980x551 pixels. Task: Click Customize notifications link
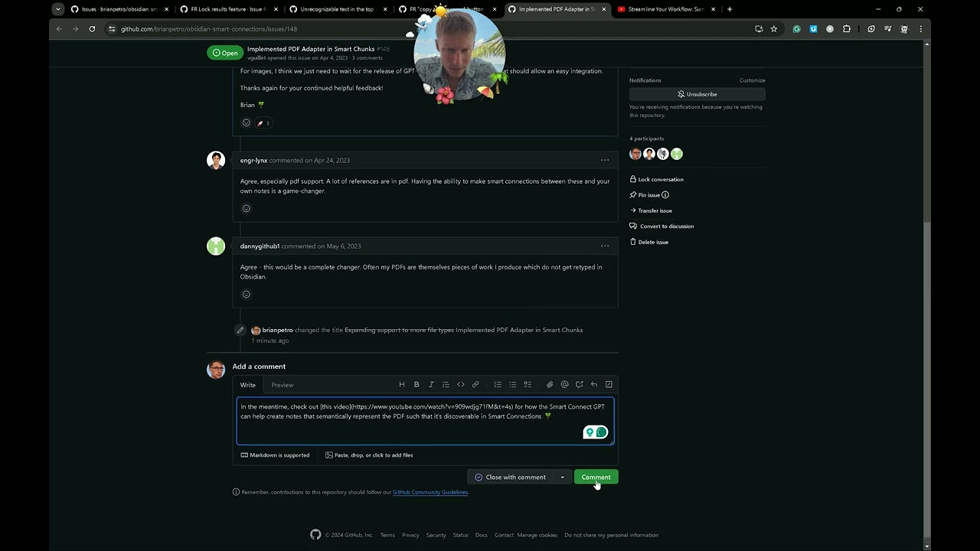click(x=752, y=80)
